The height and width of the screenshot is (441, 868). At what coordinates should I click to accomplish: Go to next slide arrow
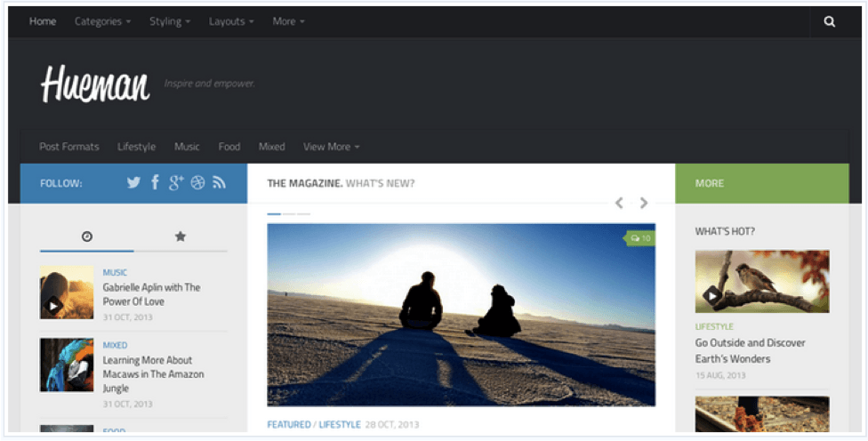[x=643, y=203]
